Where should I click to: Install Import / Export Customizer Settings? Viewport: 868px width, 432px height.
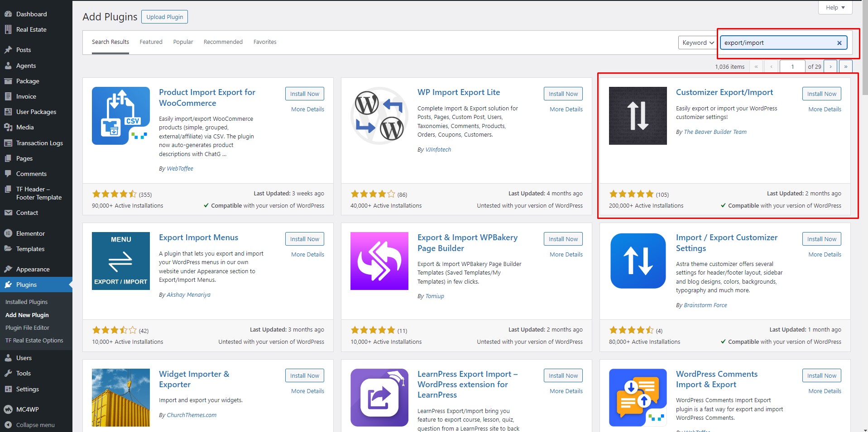(822, 239)
